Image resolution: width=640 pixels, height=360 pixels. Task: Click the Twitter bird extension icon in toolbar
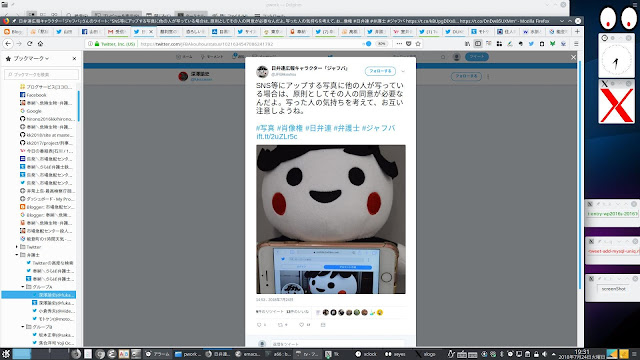coord(531,44)
